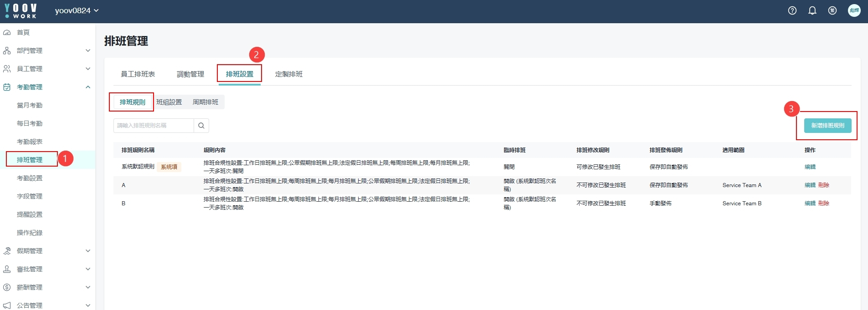Click the help question mark icon
Screen dimensions: 868x310
[792, 10]
